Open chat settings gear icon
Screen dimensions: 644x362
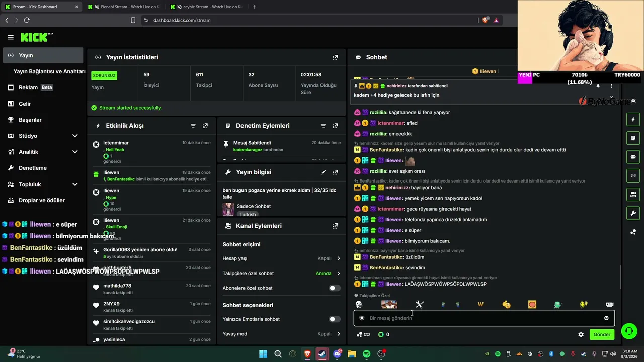point(581,334)
